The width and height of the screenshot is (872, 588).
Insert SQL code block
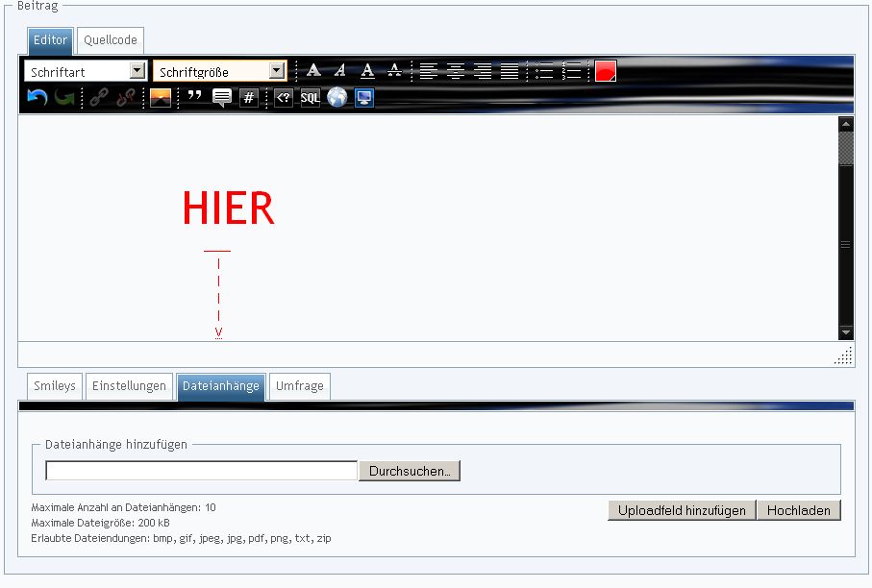(310, 97)
